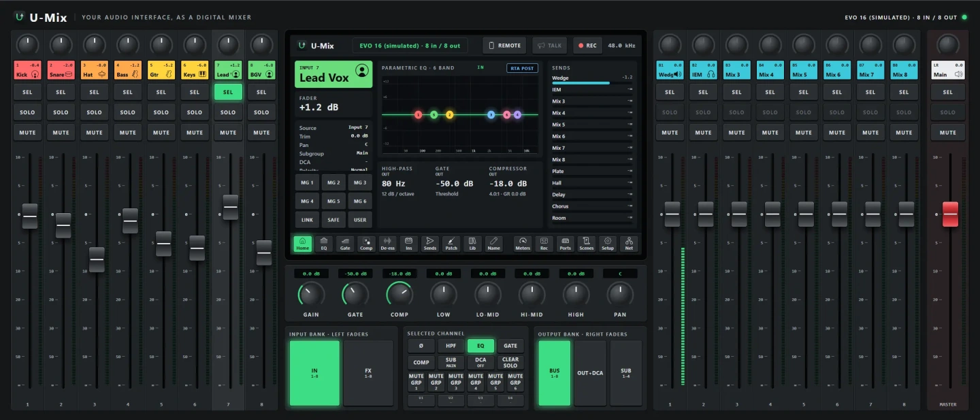Toggle the RTA POST button

[522, 68]
